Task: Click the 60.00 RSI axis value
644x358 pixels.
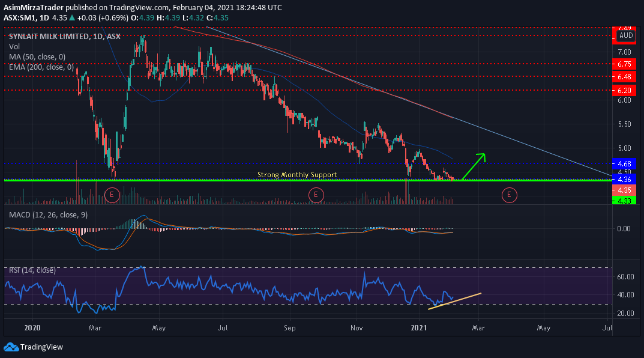Action: [625, 277]
